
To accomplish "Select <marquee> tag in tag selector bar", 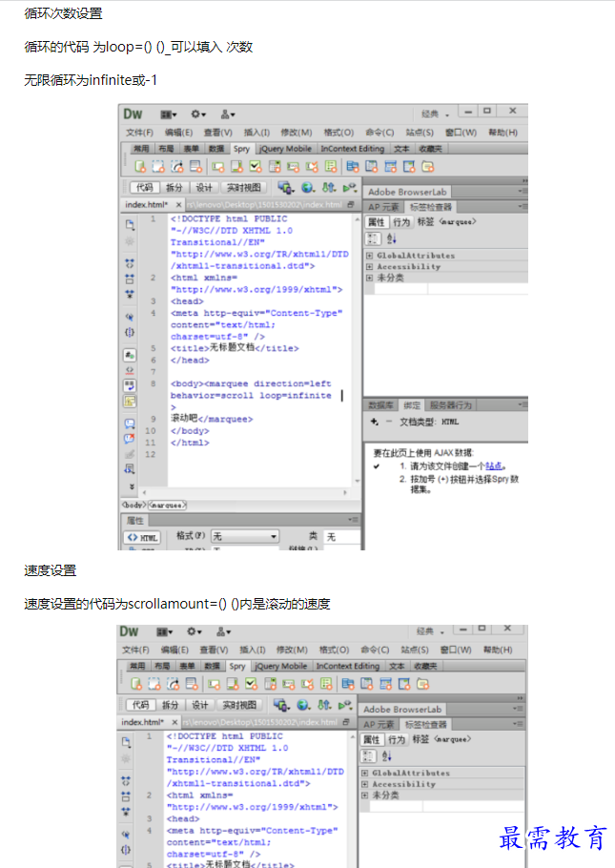I will pos(167,505).
